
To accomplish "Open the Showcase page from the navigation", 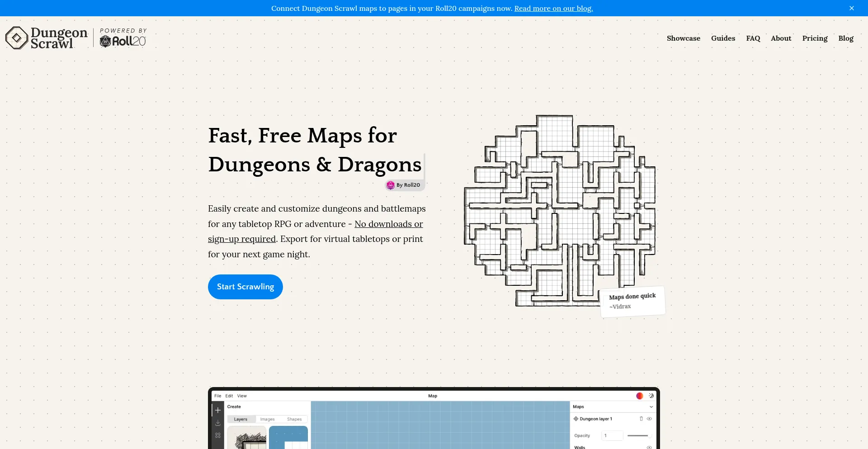I will click(x=683, y=38).
